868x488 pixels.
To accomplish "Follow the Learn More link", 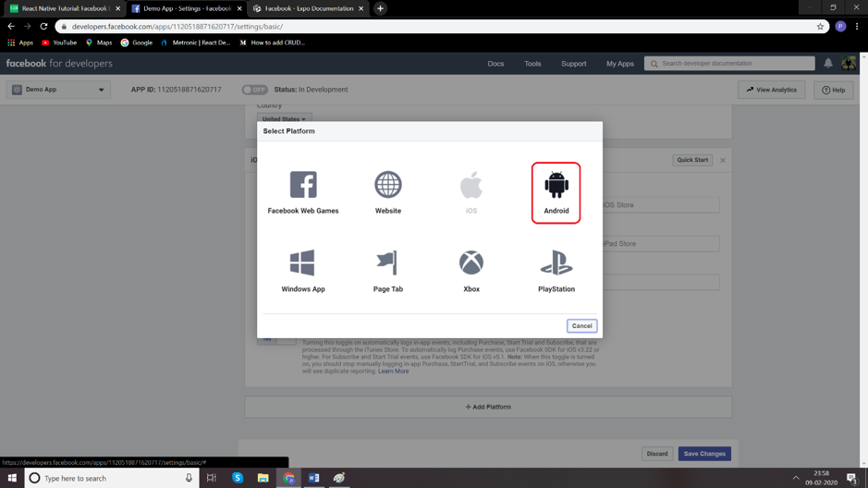I will point(393,372).
